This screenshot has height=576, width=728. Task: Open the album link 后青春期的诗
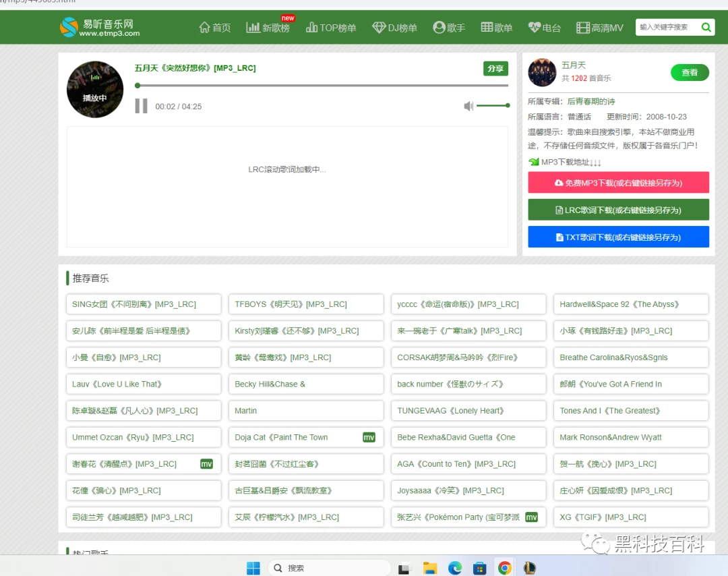pos(590,101)
